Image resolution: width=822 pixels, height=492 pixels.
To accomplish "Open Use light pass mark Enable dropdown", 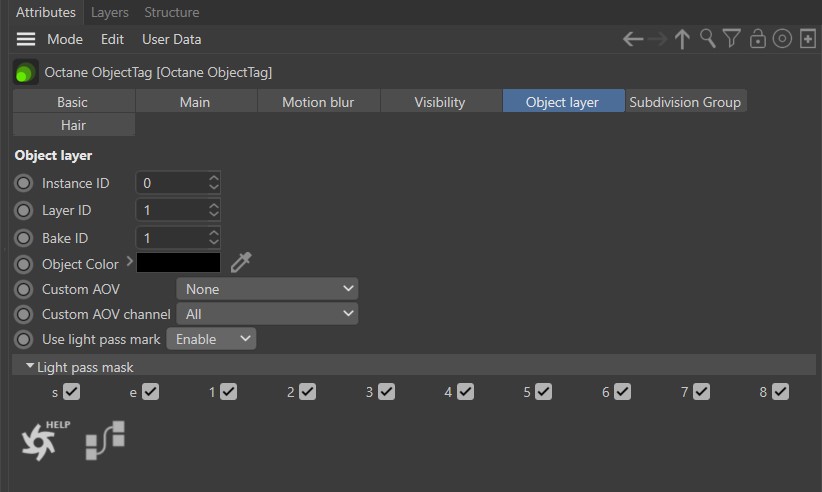I will coord(211,339).
